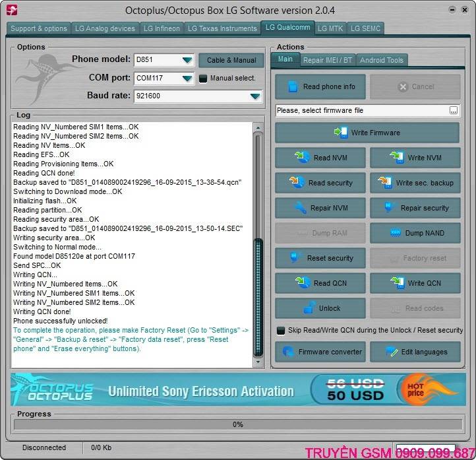Viewport: 476px width, 460px height.
Task: Switch to the Android Tools tab
Action: [x=382, y=60]
